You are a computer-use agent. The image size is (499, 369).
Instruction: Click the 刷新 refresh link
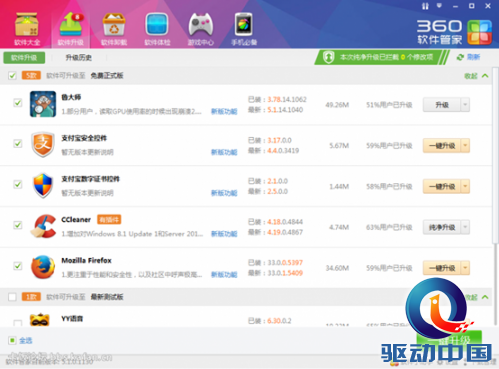pos(473,57)
